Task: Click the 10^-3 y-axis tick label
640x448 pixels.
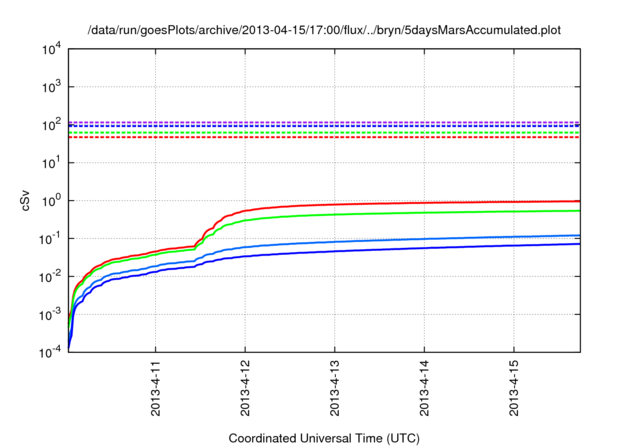Action: (x=52, y=315)
